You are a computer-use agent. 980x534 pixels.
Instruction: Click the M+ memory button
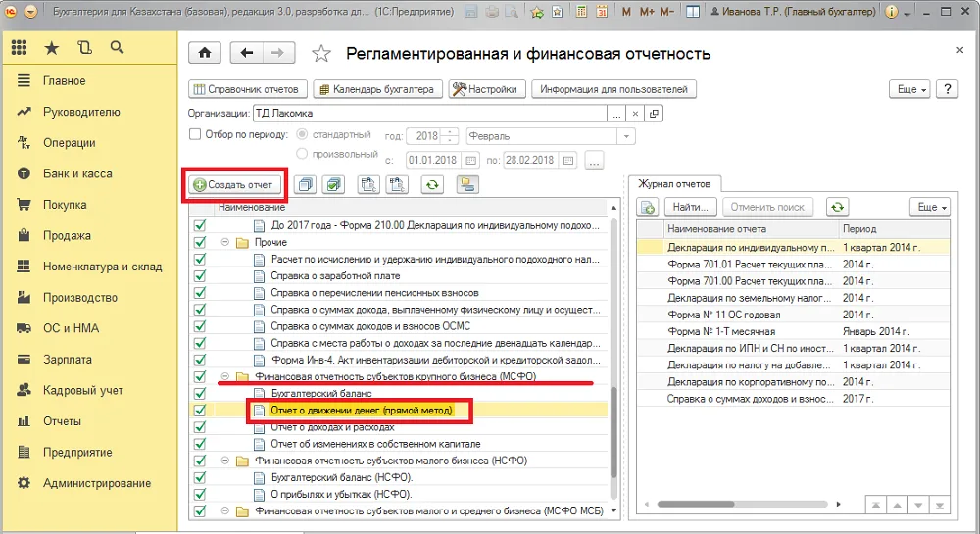click(x=647, y=11)
